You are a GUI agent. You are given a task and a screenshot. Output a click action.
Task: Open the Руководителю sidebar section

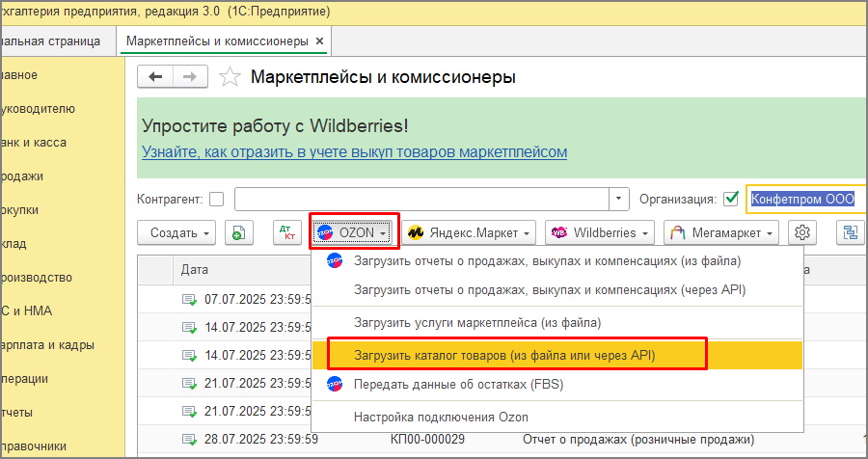[x=38, y=109]
